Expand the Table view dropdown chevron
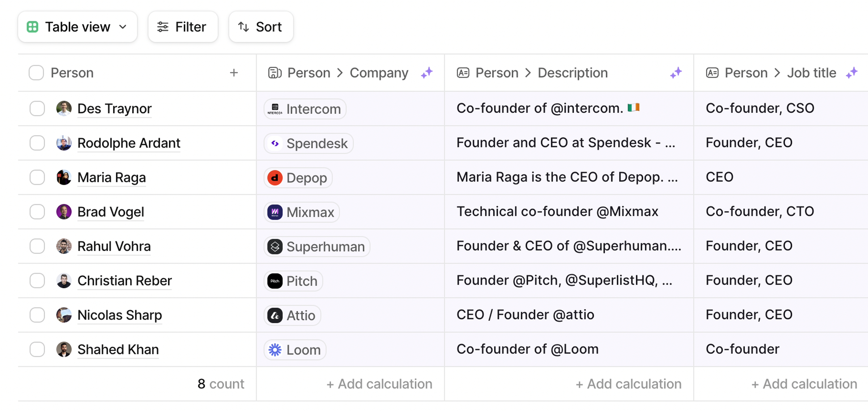This screenshot has height=411, width=868. [123, 27]
